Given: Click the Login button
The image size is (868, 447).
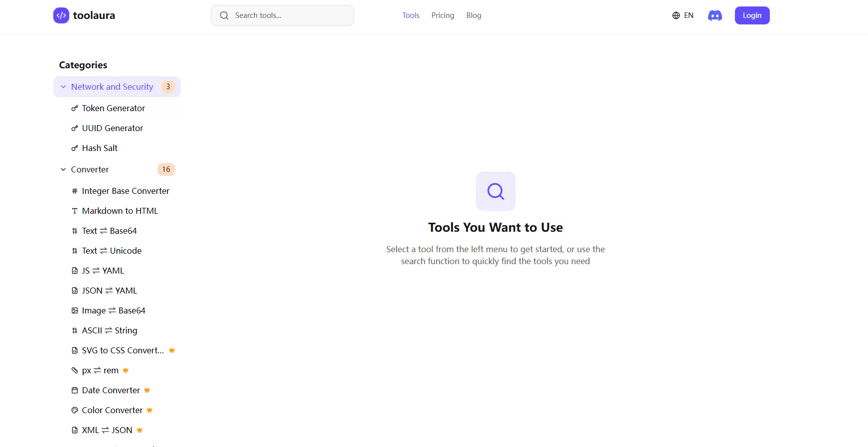Looking at the screenshot, I should (752, 15).
